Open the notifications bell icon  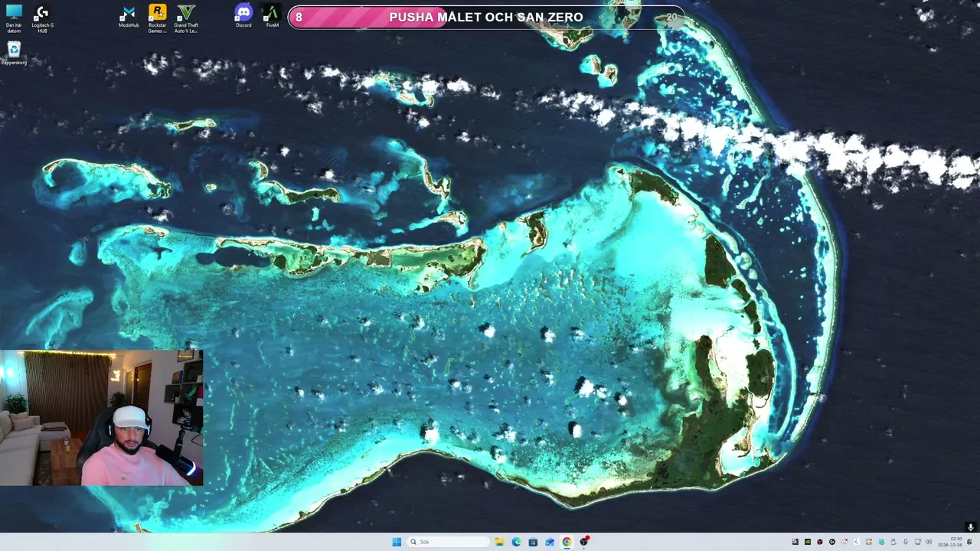969,542
